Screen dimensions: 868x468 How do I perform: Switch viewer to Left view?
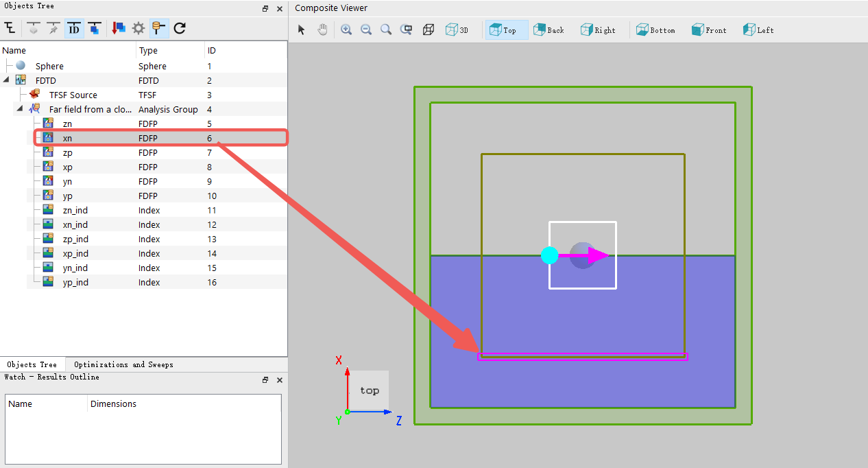758,30
